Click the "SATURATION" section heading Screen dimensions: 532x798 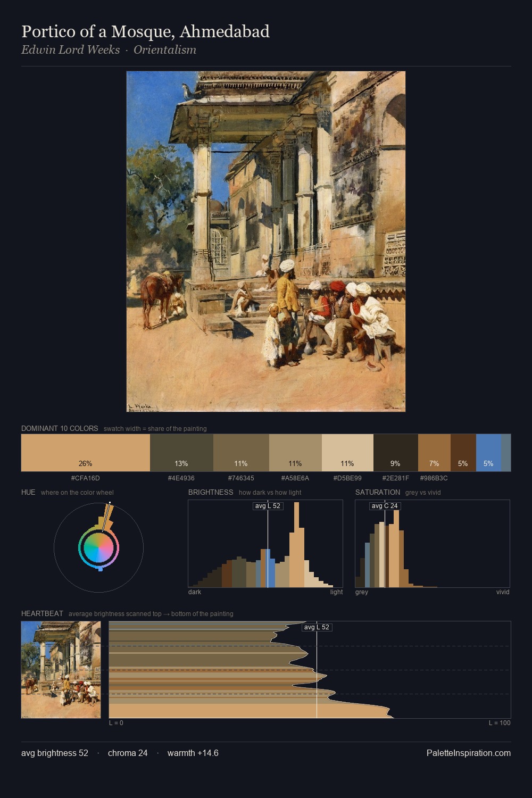(378, 492)
